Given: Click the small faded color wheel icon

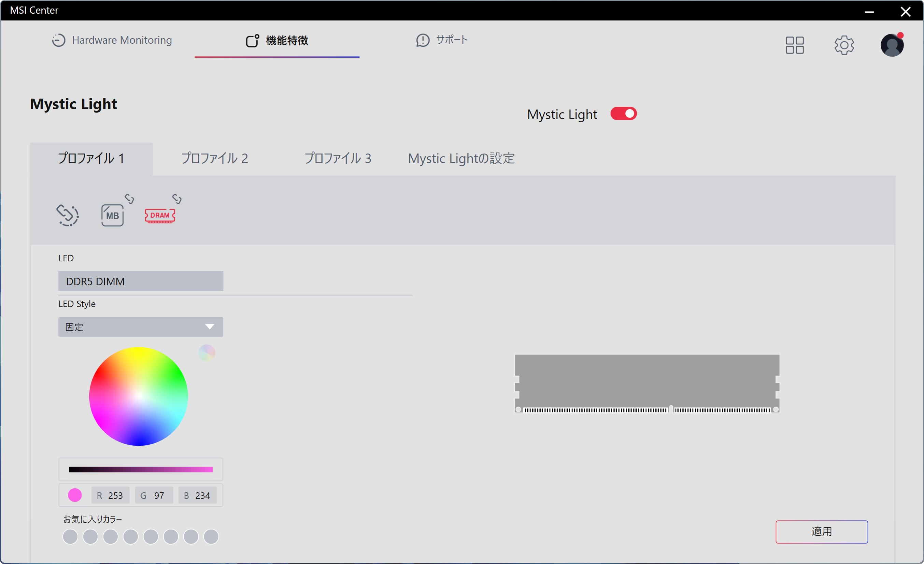Looking at the screenshot, I should (x=207, y=353).
